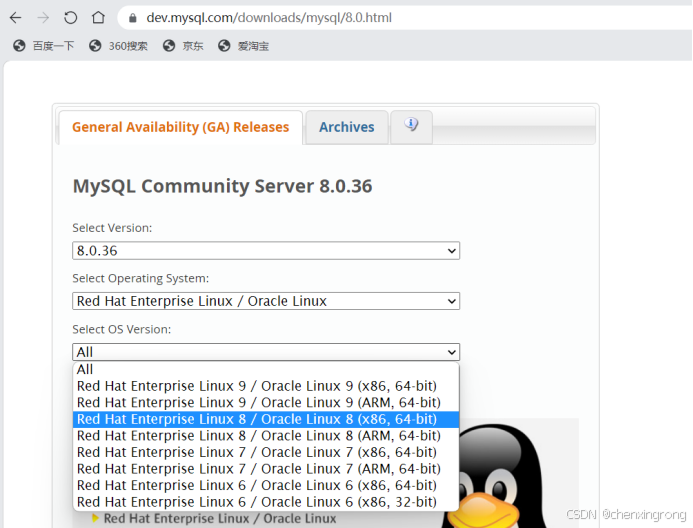Click the Select Operating System label
693x528 pixels.
pyautogui.click(x=141, y=278)
